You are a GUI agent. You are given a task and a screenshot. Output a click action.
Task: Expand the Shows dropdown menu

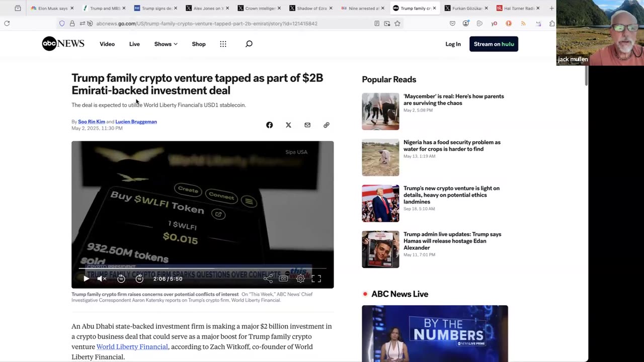[x=166, y=44]
